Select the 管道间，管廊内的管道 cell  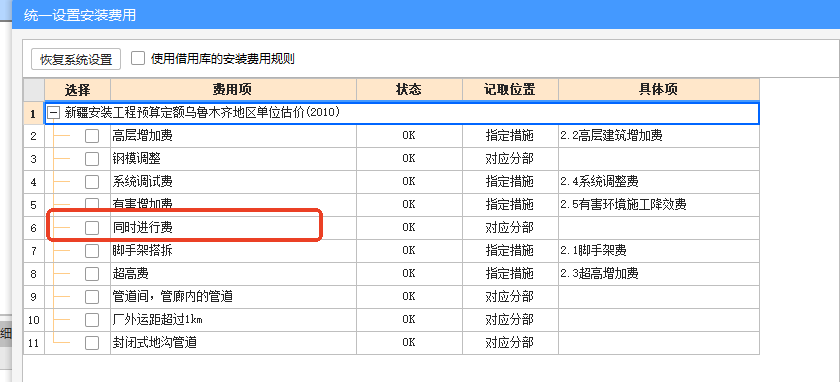point(234,297)
